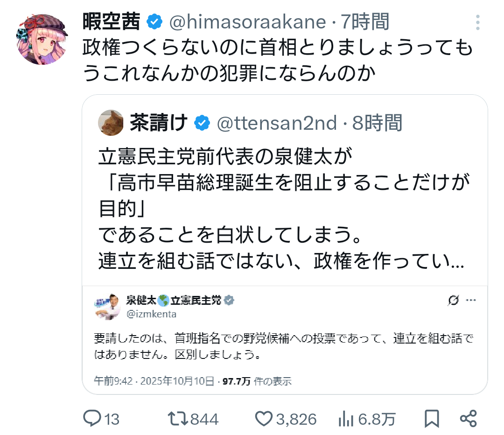Open 茶請け cat avatar in quoted tweet
The height and width of the screenshot is (435, 504).
click(x=111, y=123)
